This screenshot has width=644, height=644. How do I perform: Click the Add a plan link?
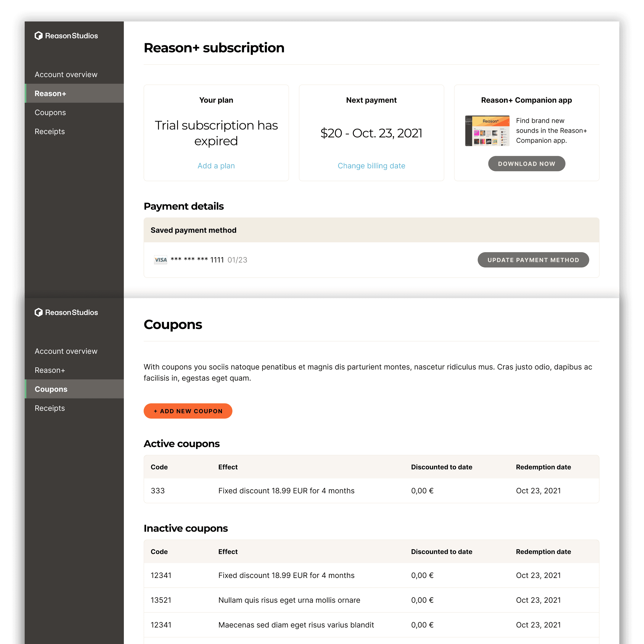pyautogui.click(x=216, y=166)
